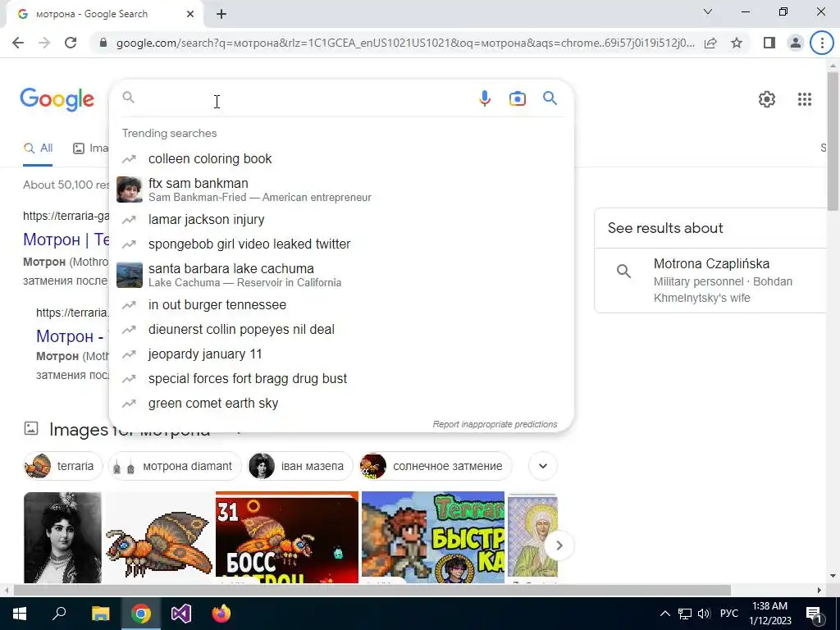Viewport: 840px width, 630px height.
Task: Filter images by солнечное затмение chip
Action: (436, 466)
